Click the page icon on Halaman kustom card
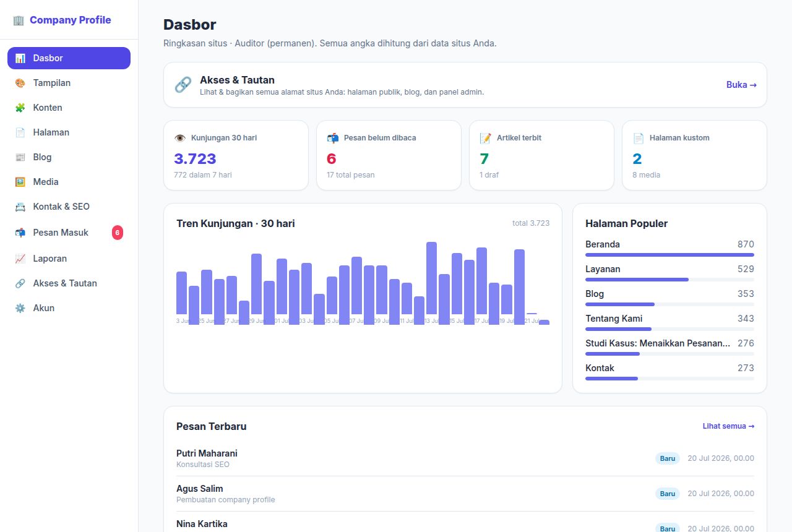792x532 pixels. point(639,138)
